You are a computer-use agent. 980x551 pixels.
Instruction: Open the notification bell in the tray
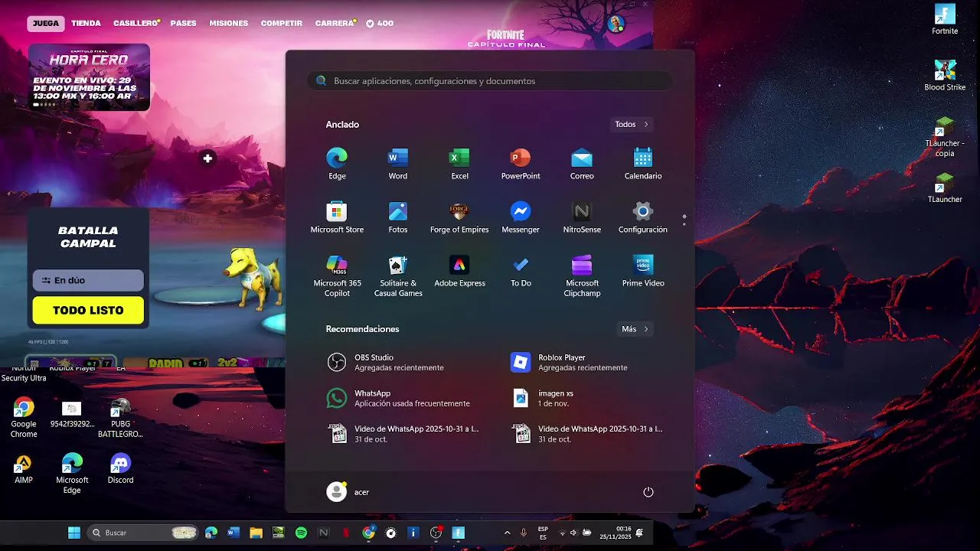(x=639, y=533)
